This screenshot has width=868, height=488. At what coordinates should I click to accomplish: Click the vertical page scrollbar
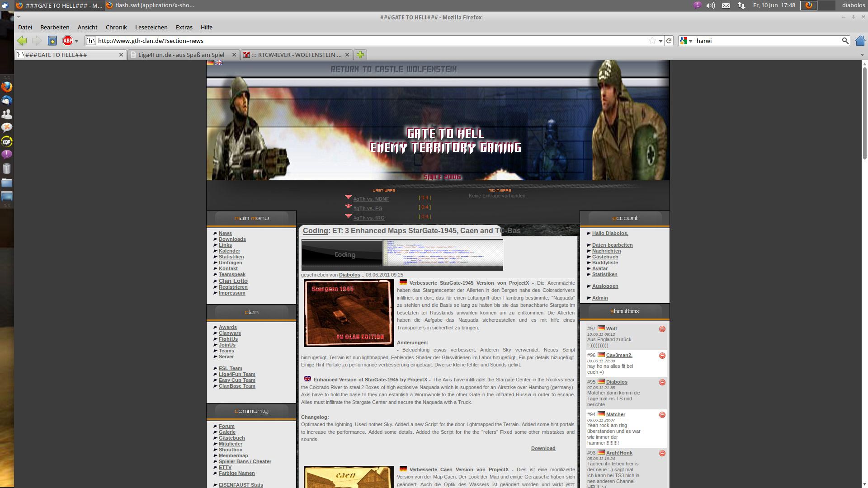[x=864, y=113]
